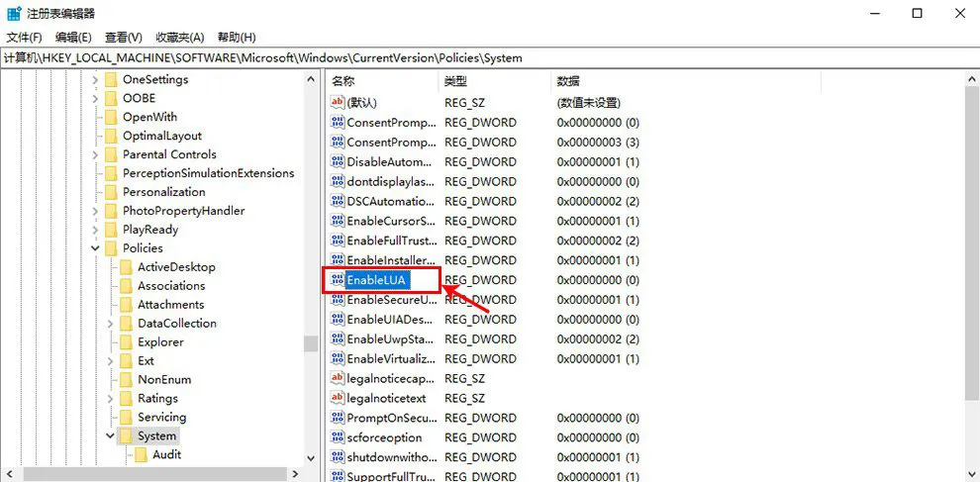Collapse the System tree node
The image size is (980, 482).
(x=110, y=435)
